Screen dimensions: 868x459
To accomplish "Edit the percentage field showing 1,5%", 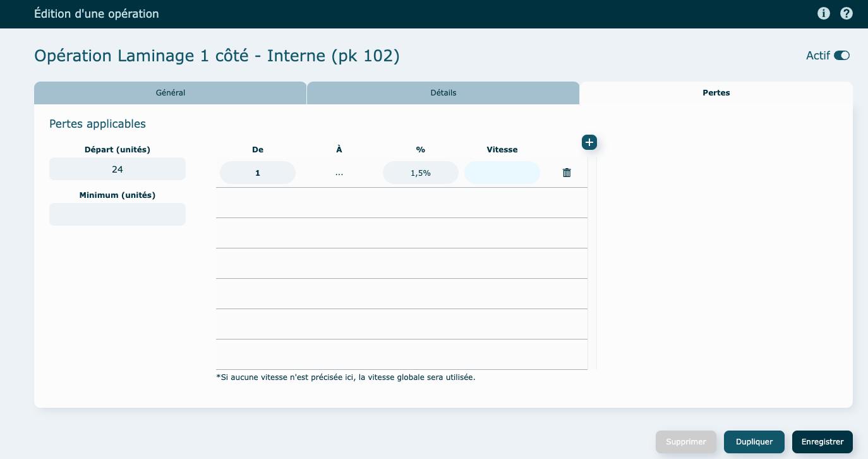I will click(x=420, y=173).
